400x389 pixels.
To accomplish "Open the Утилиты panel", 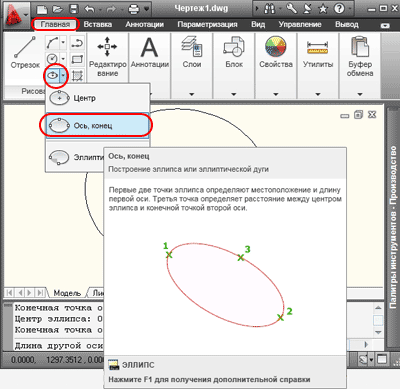I will [318, 52].
